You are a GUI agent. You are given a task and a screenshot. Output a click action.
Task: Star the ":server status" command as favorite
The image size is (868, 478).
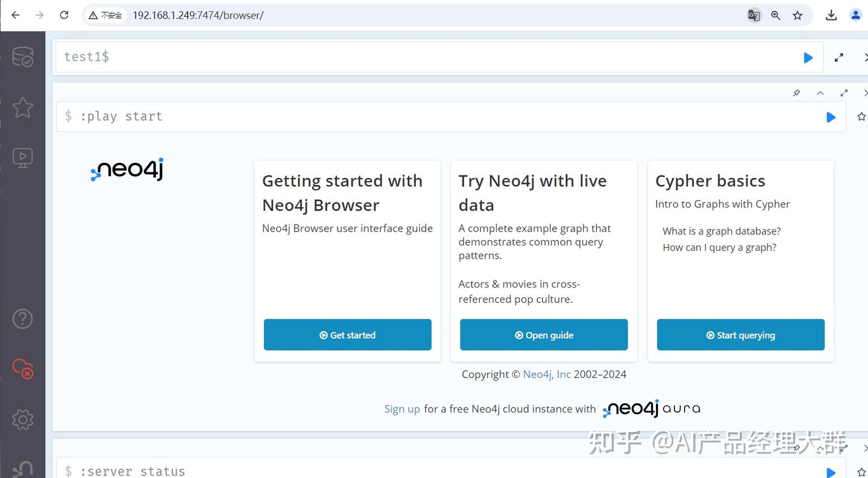[861, 473]
